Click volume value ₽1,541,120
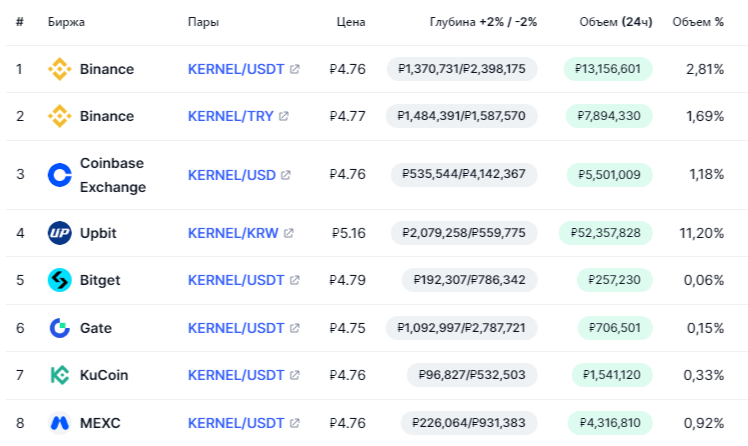Image resolution: width=748 pixels, height=446 pixels. [x=612, y=375]
